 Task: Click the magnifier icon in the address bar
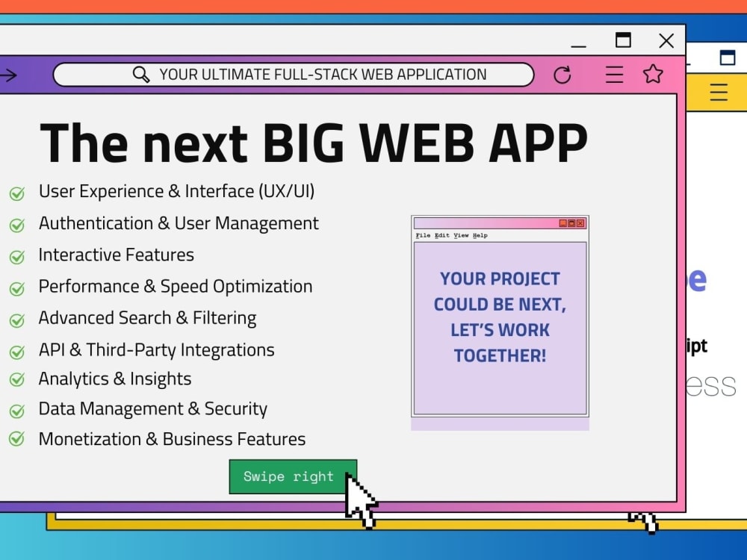coord(141,75)
